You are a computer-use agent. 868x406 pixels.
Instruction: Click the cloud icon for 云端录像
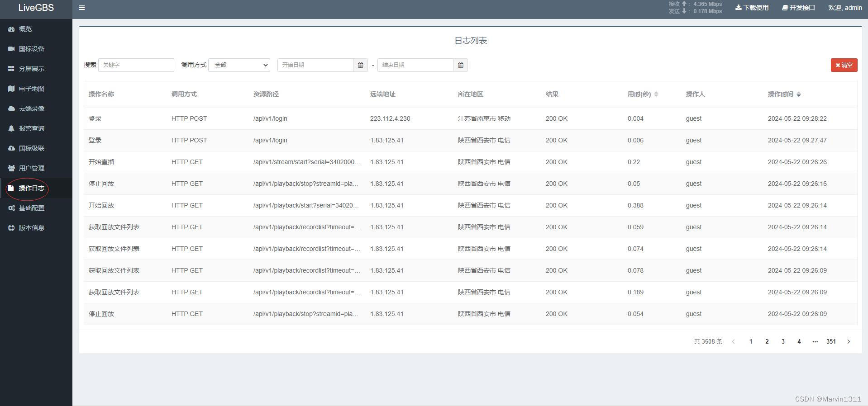[x=11, y=109]
